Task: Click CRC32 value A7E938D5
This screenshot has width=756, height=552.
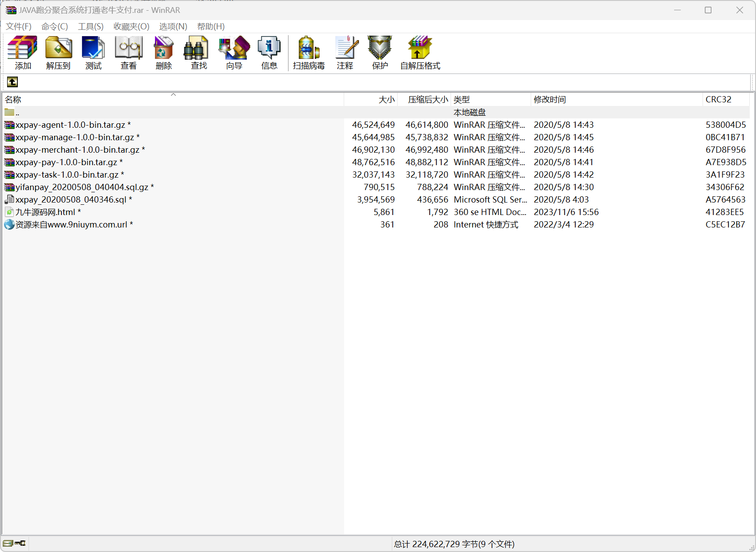Action: [726, 162]
